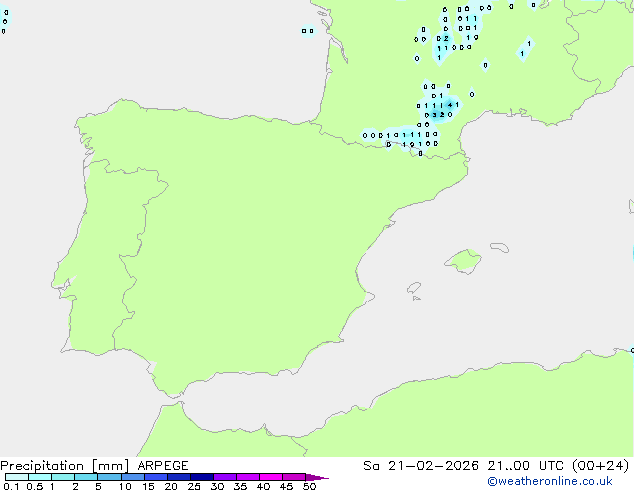Select the ARPEGE model label

click(163, 466)
